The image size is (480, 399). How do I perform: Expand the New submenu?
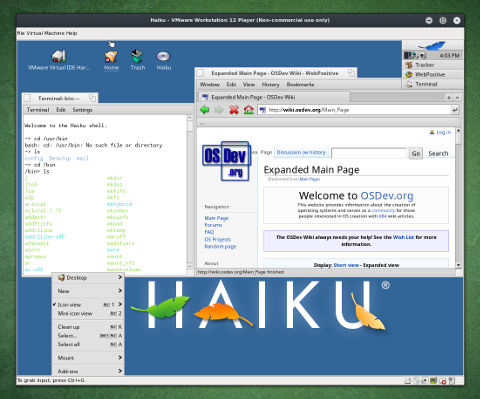click(x=87, y=291)
